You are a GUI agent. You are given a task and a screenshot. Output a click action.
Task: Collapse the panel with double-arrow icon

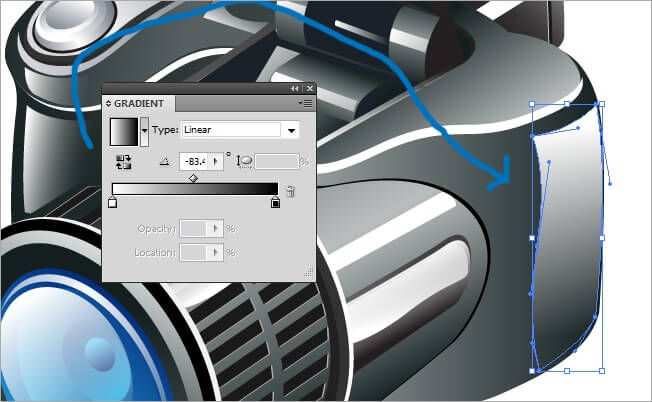pyautogui.click(x=295, y=89)
